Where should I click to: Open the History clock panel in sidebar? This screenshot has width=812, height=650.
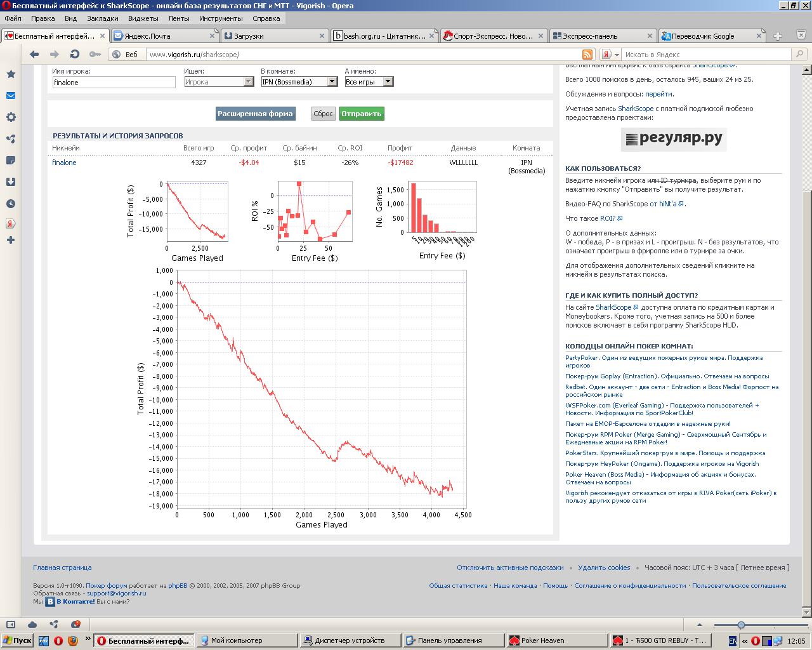pyautogui.click(x=11, y=204)
